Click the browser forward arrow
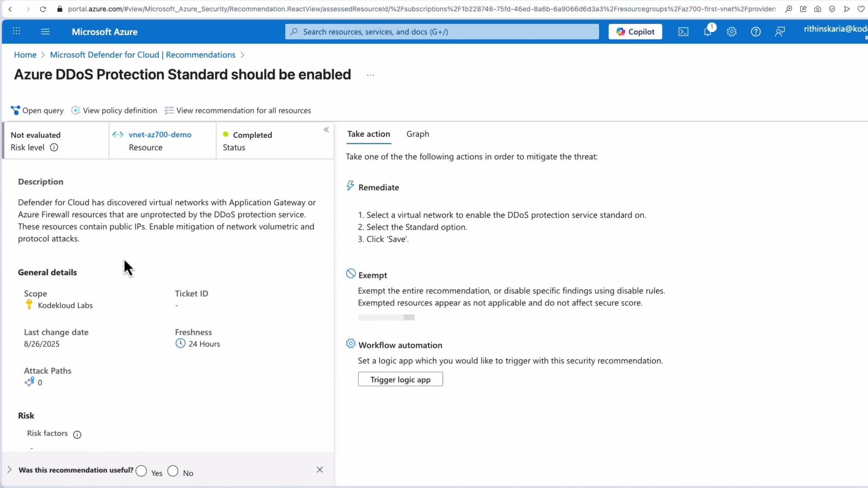The image size is (868, 488). (x=28, y=9)
